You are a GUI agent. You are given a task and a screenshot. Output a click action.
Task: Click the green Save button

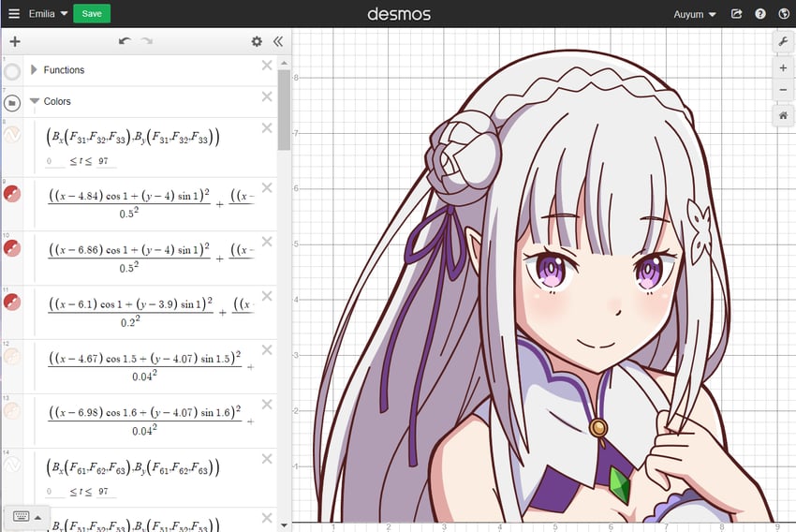coord(92,14)
